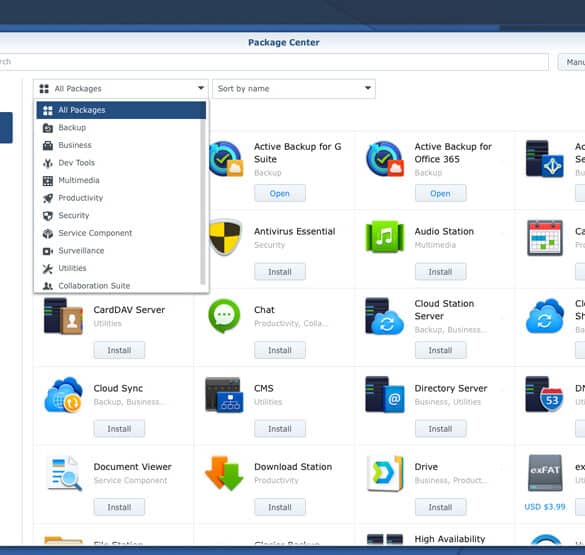Image resolution: width=585 pixels, height=555 pixels.
Task: Click the Download Station title
Action: [293, 467]
